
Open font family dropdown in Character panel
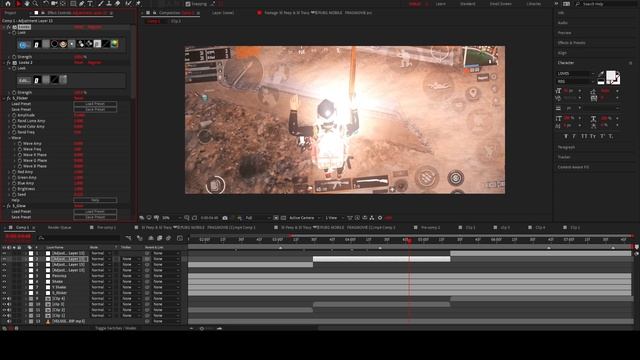point(576,73)
